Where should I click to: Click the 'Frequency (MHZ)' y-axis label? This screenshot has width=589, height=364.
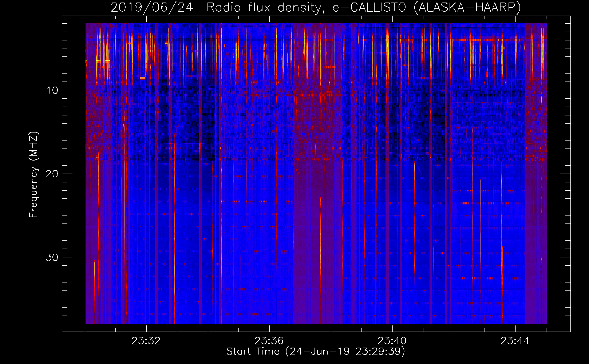(33, 175)
